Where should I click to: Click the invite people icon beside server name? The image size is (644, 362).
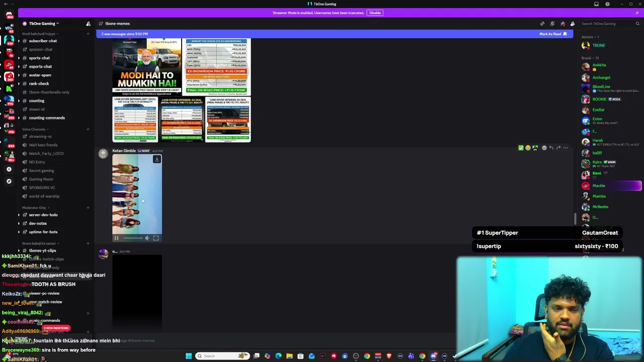(x=88, y=24)
